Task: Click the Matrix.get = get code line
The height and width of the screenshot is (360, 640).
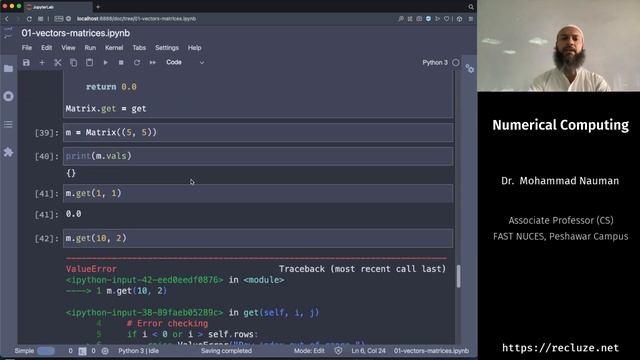Action: point(106,109)
